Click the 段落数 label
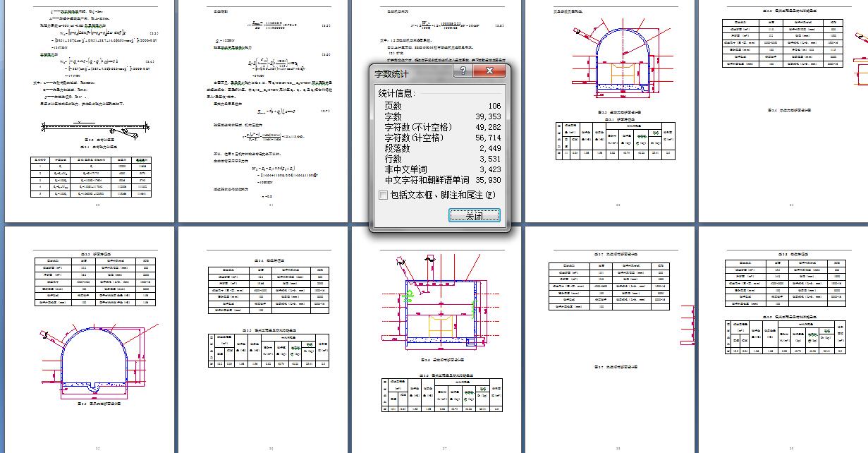The height and width of the screenshot is (453, 868). 397,148
